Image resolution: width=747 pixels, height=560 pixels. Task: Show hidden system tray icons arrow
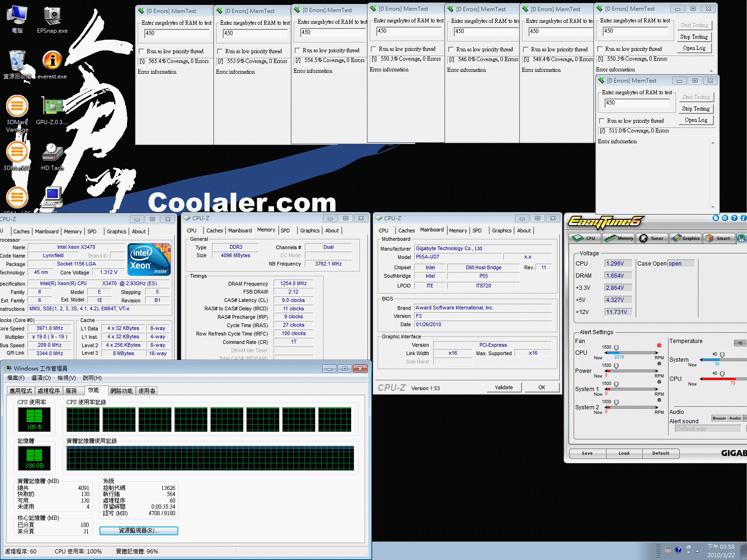click(x=698, y=551)
